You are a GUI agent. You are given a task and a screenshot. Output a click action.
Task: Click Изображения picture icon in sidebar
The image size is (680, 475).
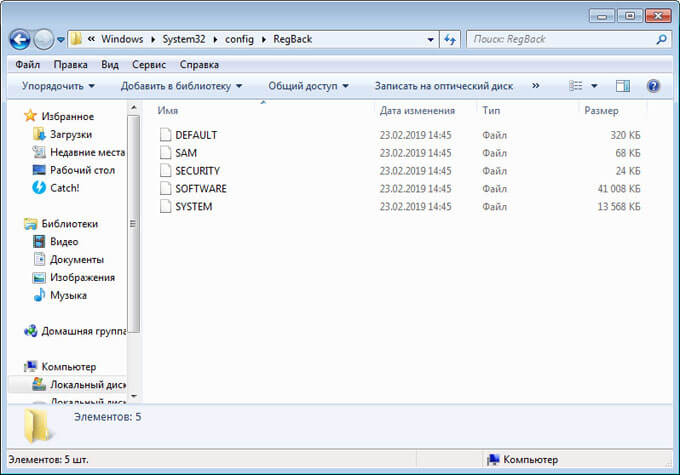[x=39, y=277]
